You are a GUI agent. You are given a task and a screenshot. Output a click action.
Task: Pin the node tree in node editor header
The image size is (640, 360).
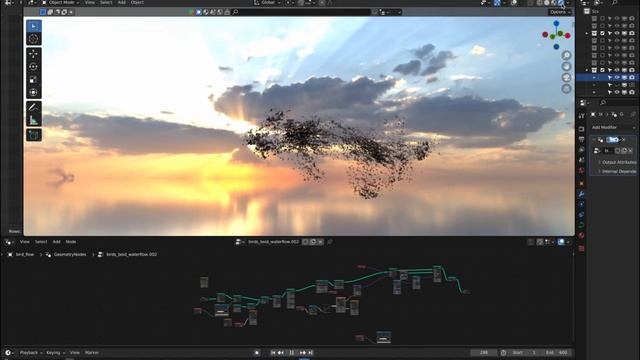329,242
